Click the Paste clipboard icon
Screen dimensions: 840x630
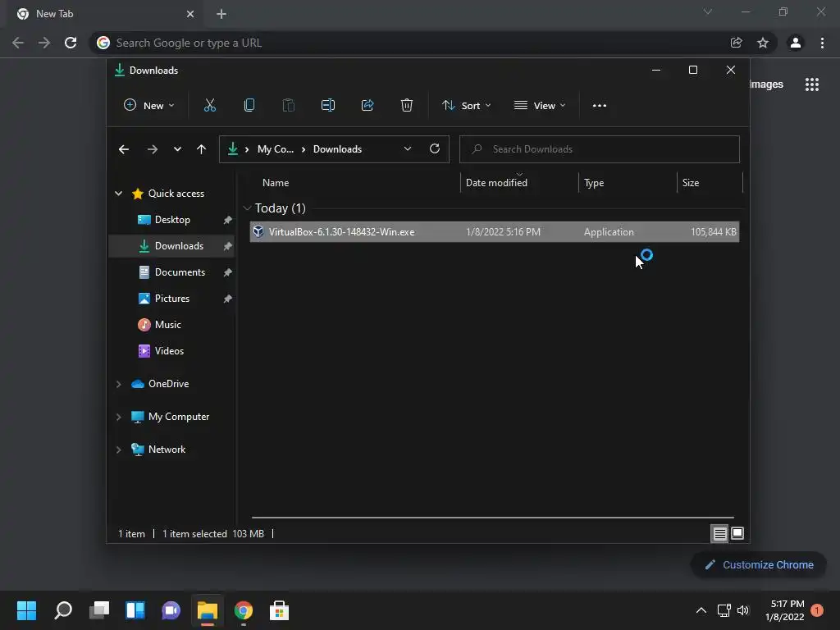[x=288, y=106]
